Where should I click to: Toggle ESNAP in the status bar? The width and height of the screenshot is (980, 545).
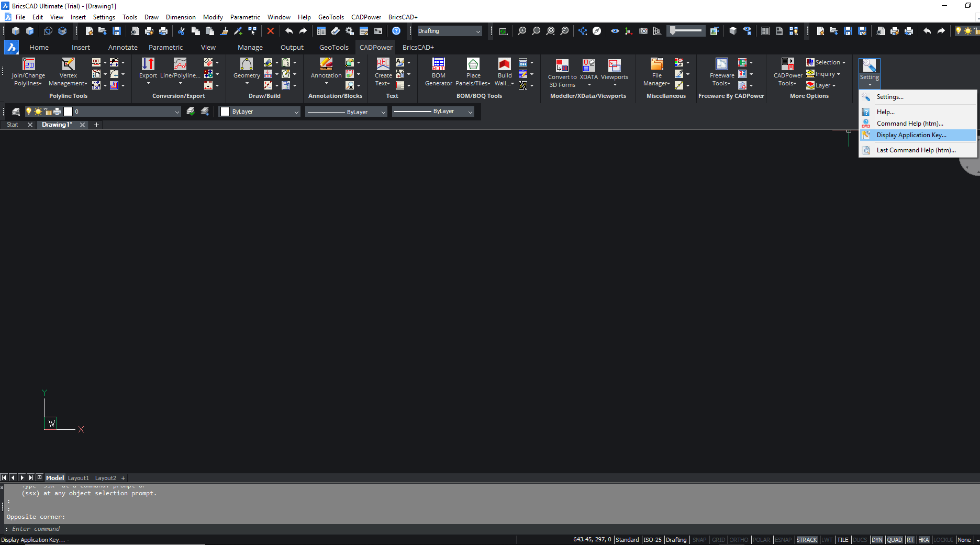[783, 540]
